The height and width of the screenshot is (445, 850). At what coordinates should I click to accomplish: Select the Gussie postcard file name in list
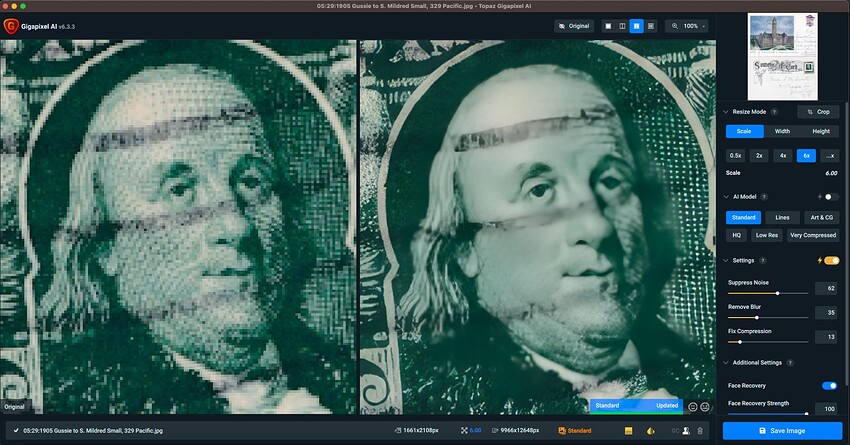pyautogui.click(x=93, y=431)
